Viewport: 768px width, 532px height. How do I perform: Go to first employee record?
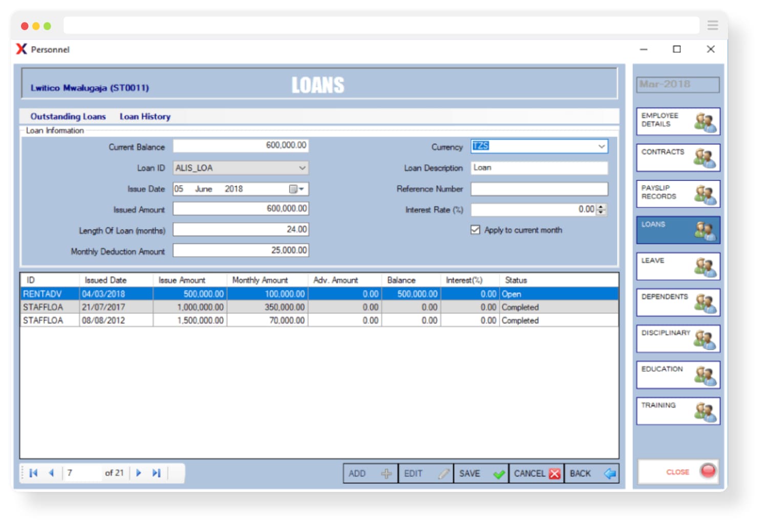click(x=34, y=473)
